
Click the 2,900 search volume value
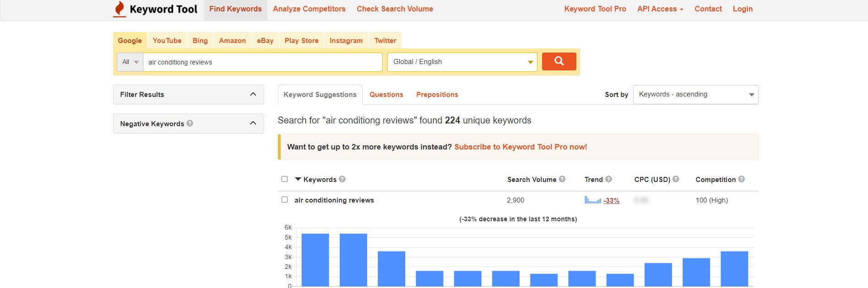[x=515, y=200]
